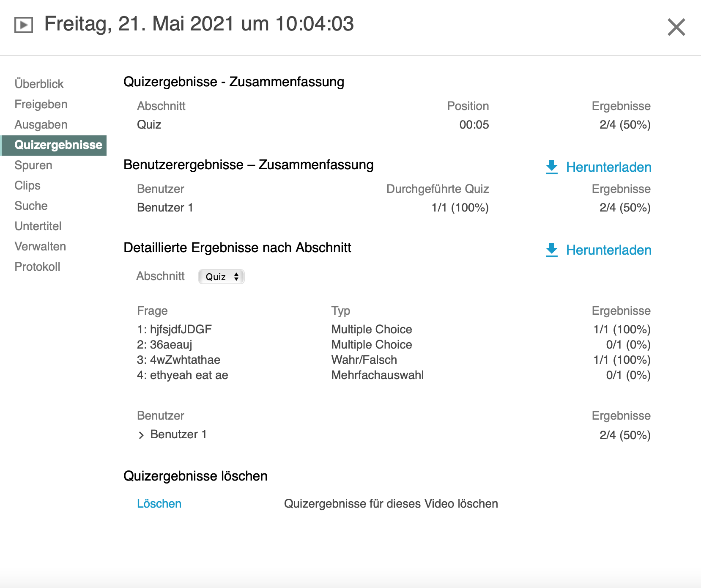Switch to Untertitel in the sidebar
701x588 pixels.
pyautogui.click(x=38, y=226)
